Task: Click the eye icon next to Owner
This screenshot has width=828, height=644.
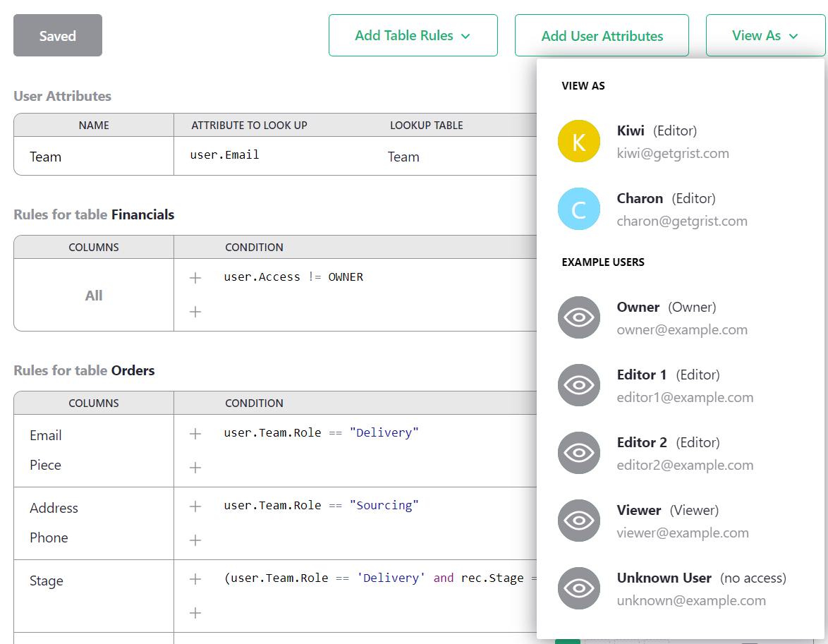Action: tap(578, 318)
